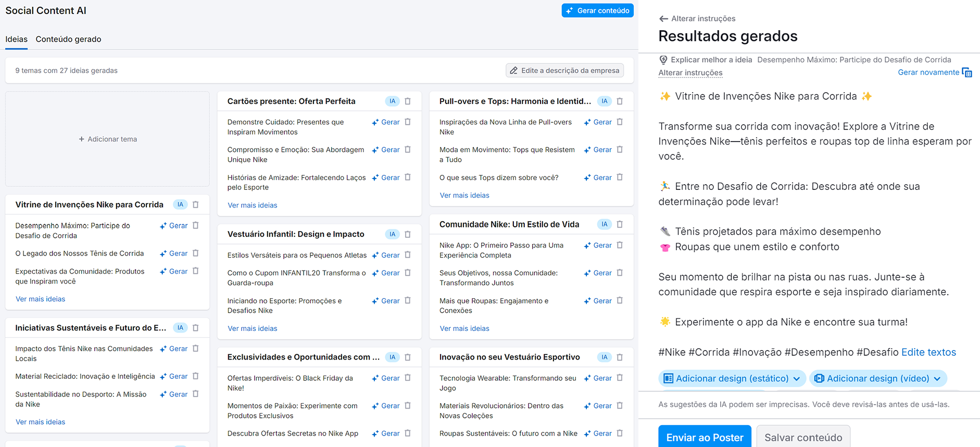Click the Gerar novamente link
The image size is (980, 447).
[928, 72]
